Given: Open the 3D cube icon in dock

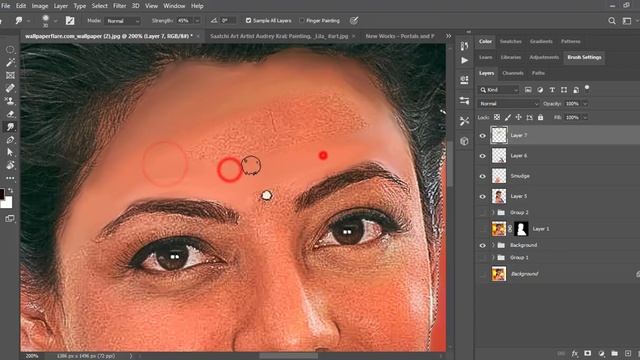Looking at the screenshot, I should (464, 141).
